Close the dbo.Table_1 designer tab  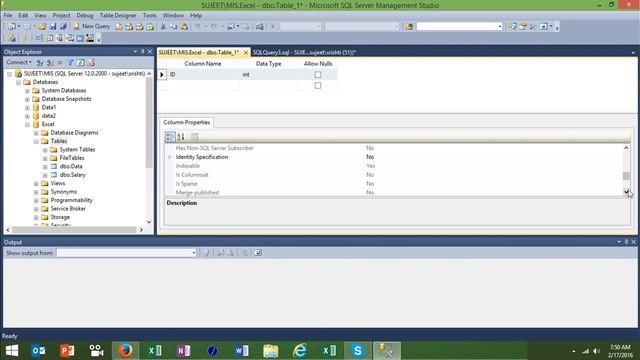(x=246, y=53)
